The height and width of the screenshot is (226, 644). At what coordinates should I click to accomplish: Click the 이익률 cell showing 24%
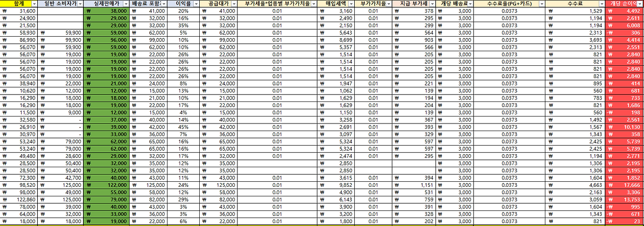pyautogui.click(x=183, y=185)
